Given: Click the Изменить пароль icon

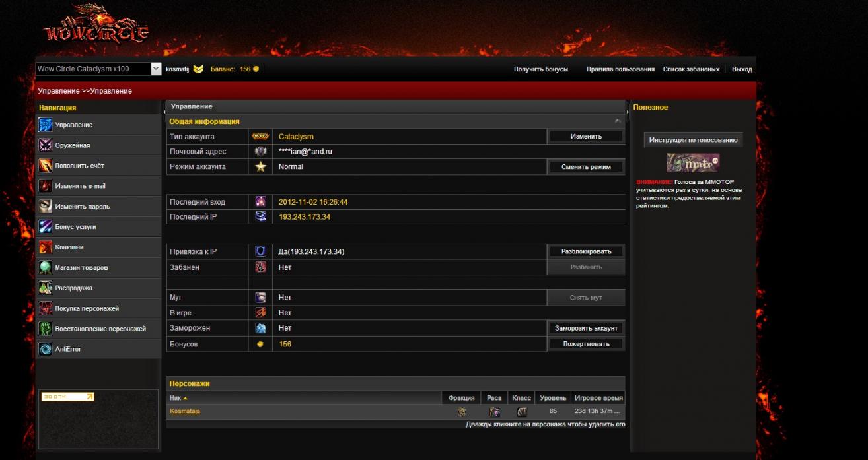Looking at the screenshot, I should point(46,207).
